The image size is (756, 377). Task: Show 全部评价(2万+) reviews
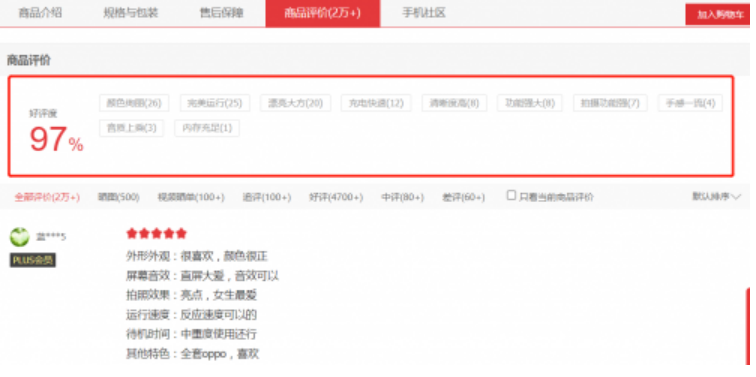coord(47,197)
